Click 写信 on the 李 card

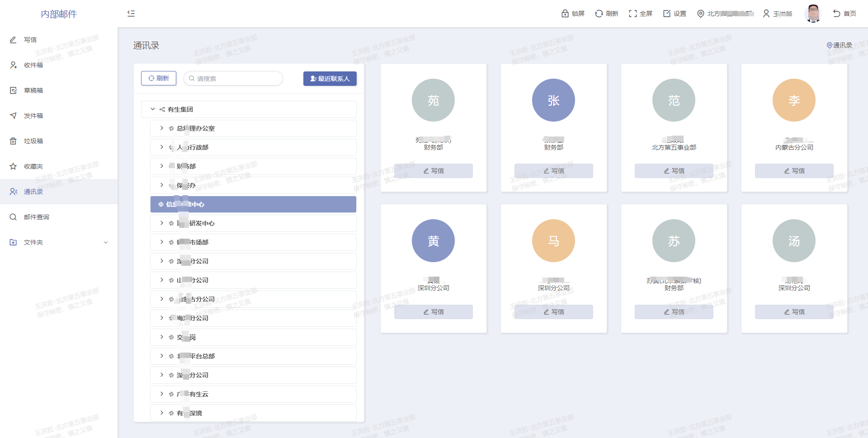pyautogui.click(x=794, y=171)
